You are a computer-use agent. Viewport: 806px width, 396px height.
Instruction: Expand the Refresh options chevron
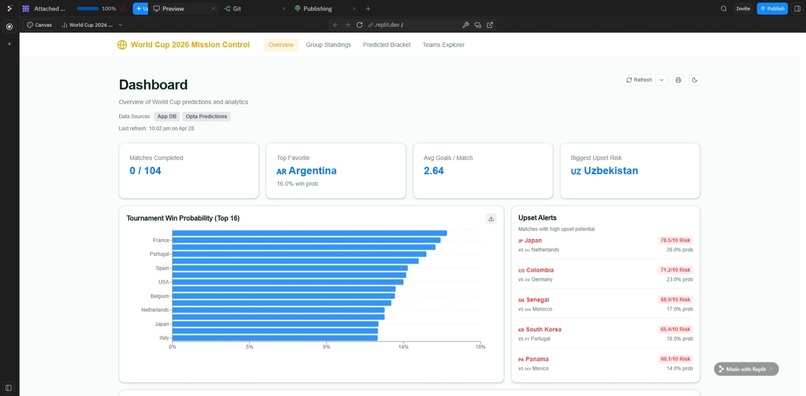click(x=662, y=80)
